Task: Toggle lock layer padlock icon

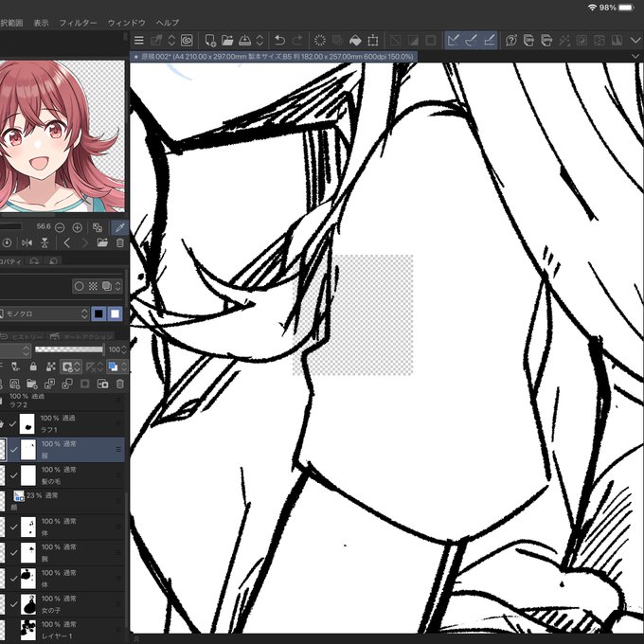Action: [33, 367]
